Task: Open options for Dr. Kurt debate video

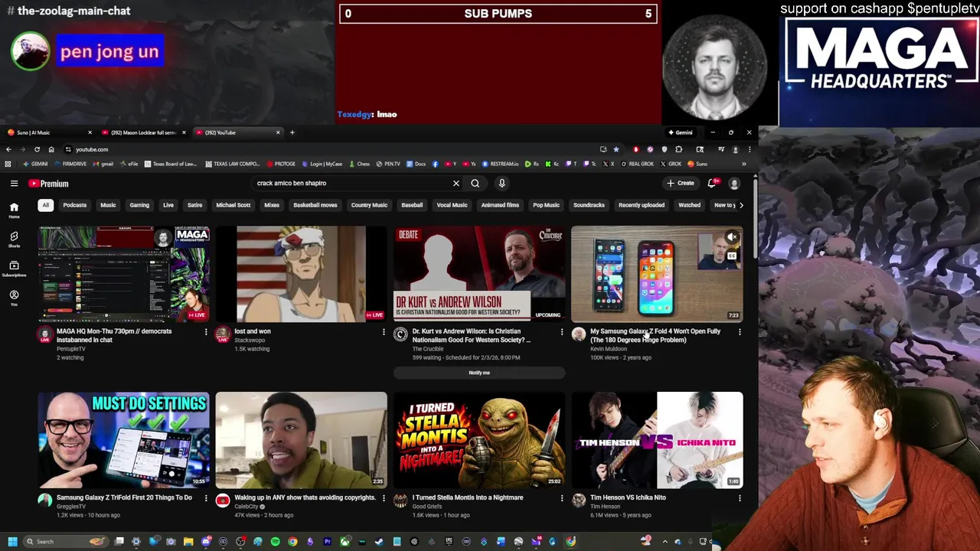Action: click(x=562, y=332)
